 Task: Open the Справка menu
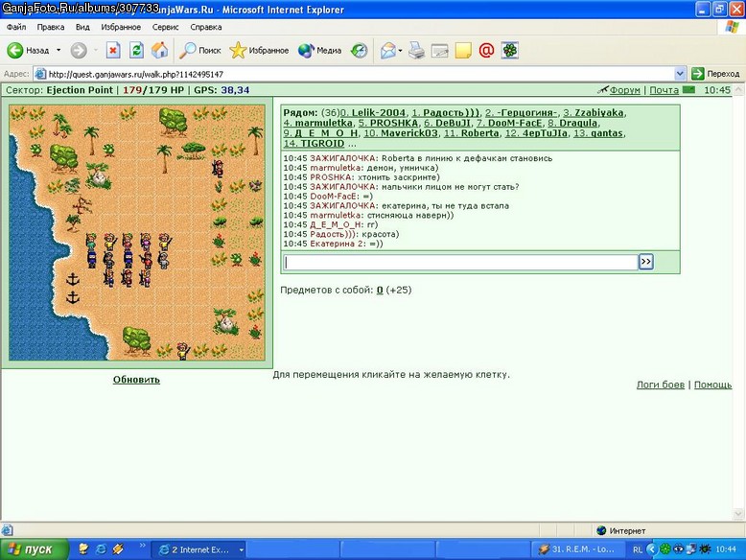pyautogui.click(x=205, y=27)
